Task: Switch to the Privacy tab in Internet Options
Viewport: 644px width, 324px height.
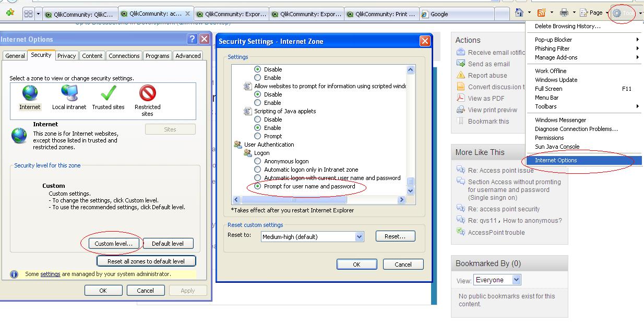Action: (x=67, y=56)
